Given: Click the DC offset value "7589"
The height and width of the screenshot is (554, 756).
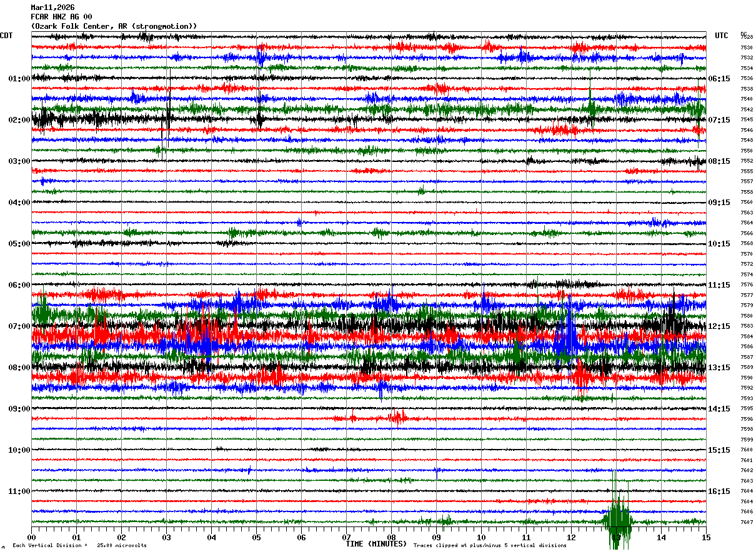Looking at the screenshot, I should click(747, 368).
